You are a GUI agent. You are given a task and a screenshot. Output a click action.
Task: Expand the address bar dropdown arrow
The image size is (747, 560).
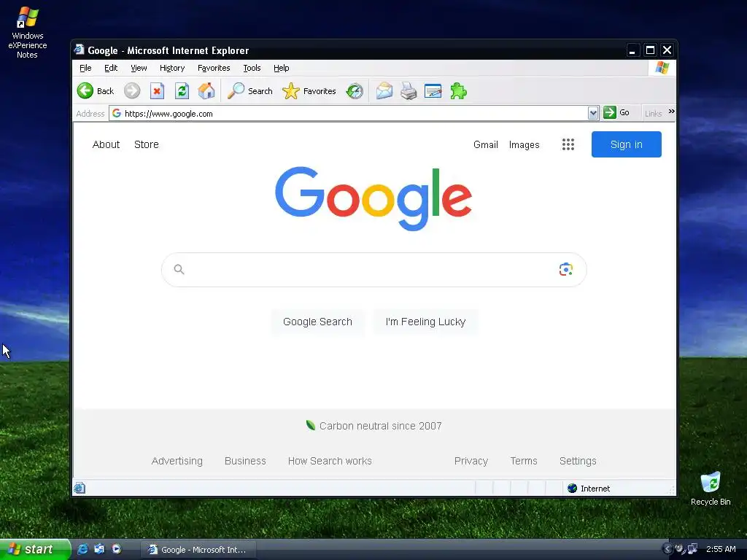(592, 113)
